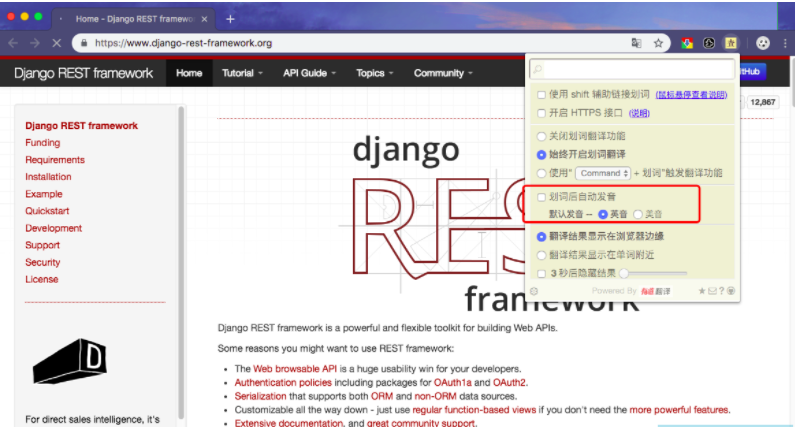Click the padlock icon in address bar
Image resolution: width=795 pixels, height=427 pixels.
click(84, 43)
